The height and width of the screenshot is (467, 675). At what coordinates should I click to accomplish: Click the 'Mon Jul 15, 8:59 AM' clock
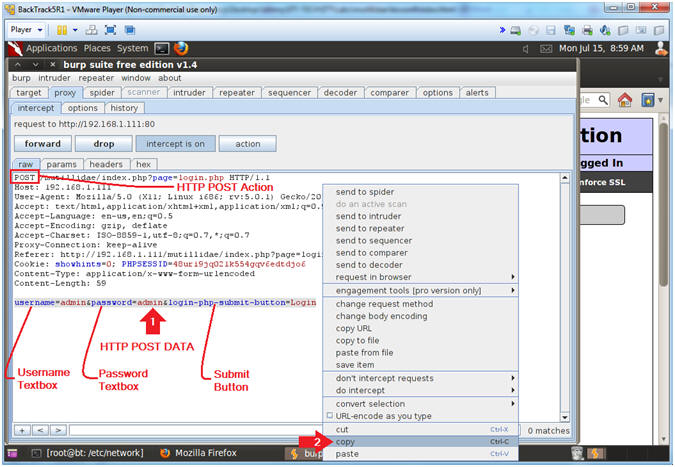click(x=601, y=49)
